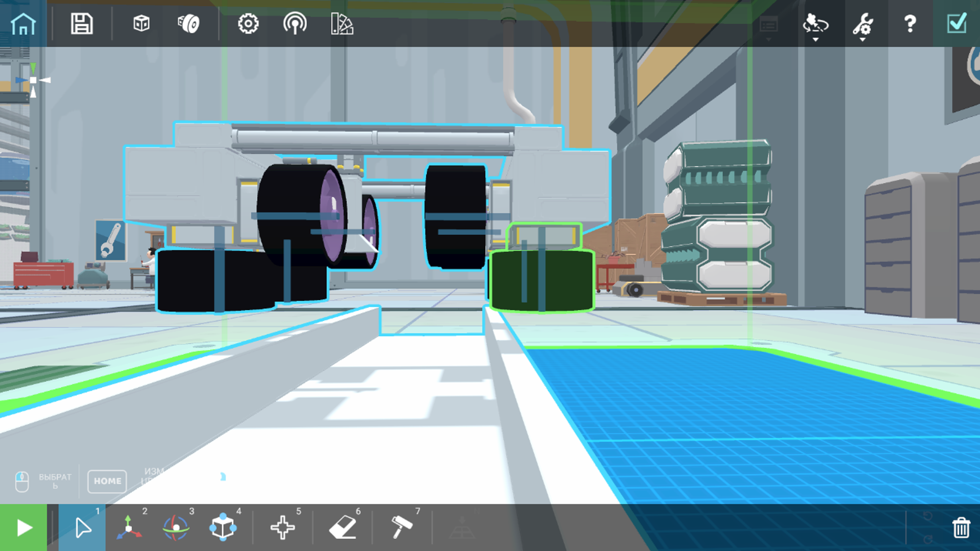Screen dimensions: 980x551
Task: Choose the eraser tool
Action: pos(343,527)
